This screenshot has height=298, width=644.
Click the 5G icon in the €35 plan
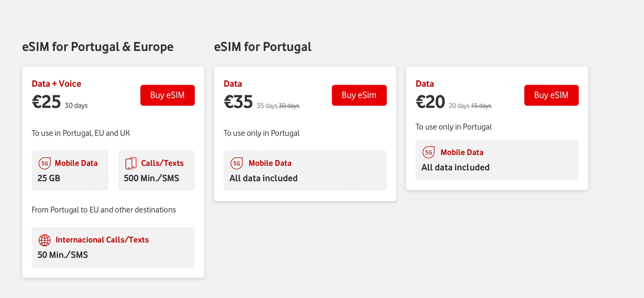click(x=237, y=163)
